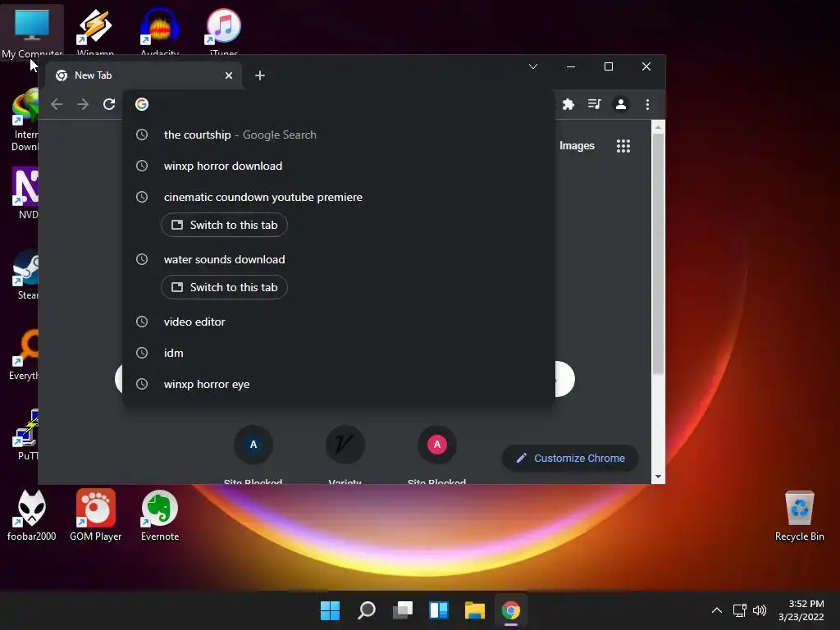Select the Recycle Bin desktop icon

pos(799,515)
